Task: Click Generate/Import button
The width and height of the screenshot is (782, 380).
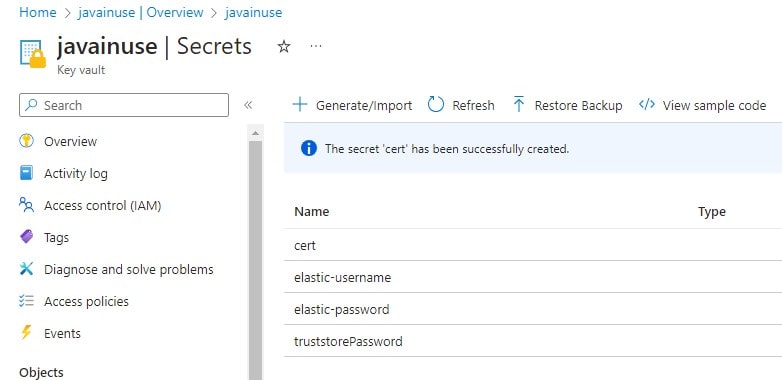Action: tap(352, 105)
